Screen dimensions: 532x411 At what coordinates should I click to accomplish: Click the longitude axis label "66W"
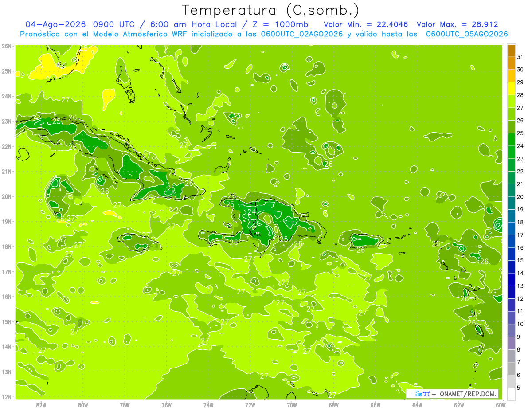point(376,405)
